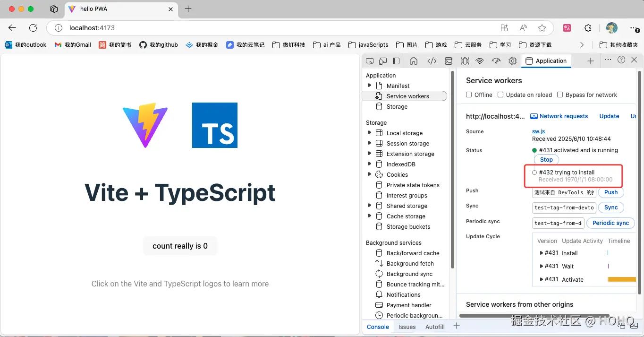Switch to the Autofill drawer tab

[x=435, y=327]
